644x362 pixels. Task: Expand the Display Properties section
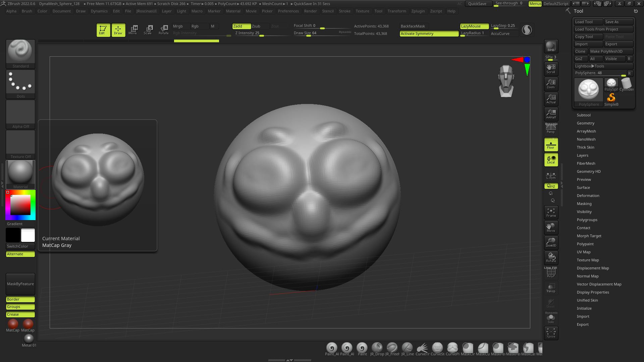tap(593, 292)
